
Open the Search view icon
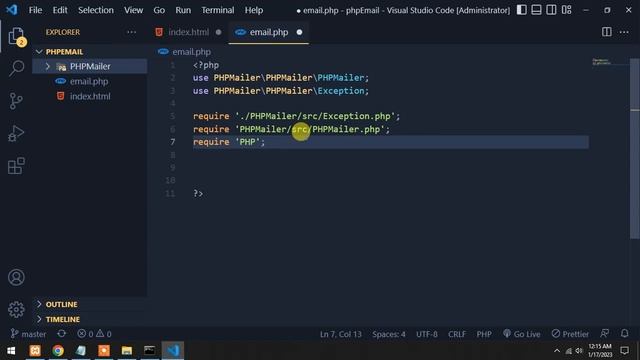coord(16,68)
